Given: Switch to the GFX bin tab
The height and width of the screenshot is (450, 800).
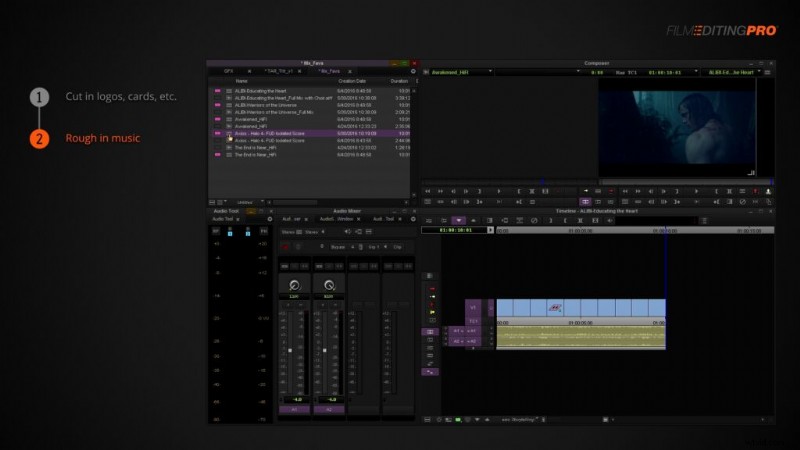Looking at the screenshot, I should (x=229, y=71).
